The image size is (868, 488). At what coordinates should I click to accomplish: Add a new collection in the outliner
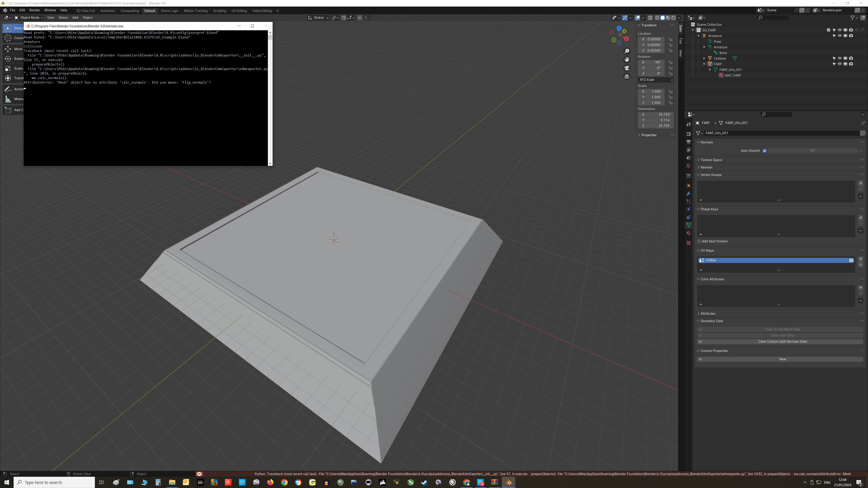[863, 18]
